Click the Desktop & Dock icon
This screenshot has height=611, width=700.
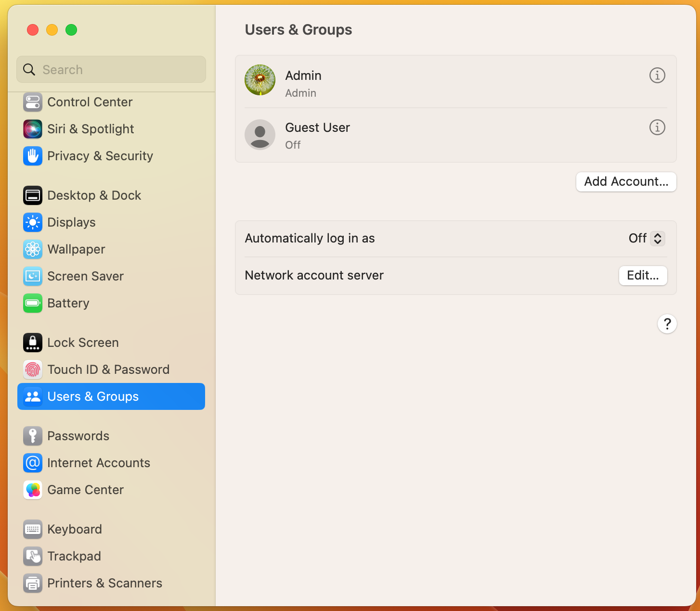coord(33,195)
